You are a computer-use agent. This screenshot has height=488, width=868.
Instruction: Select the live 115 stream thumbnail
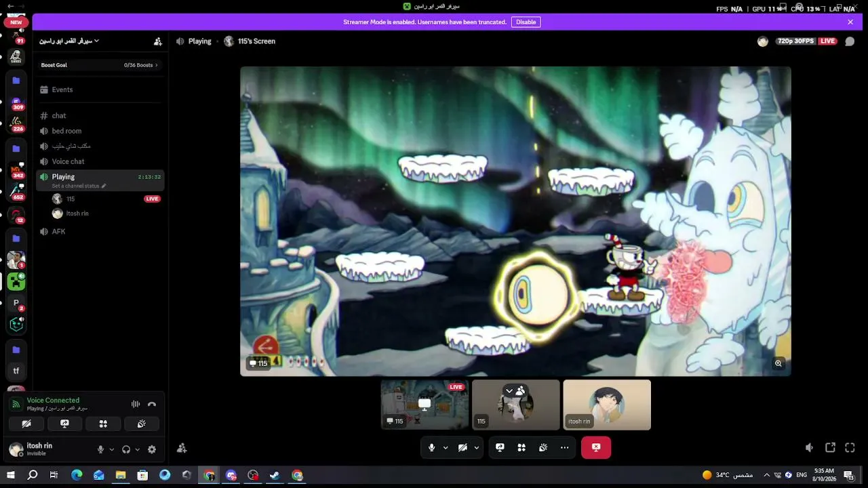pos(425,405)
